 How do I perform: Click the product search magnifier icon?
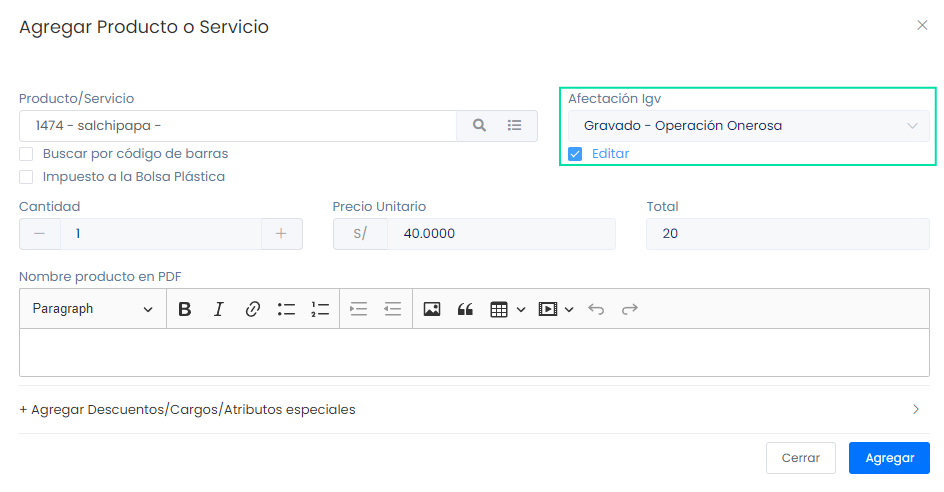(479, 126)
